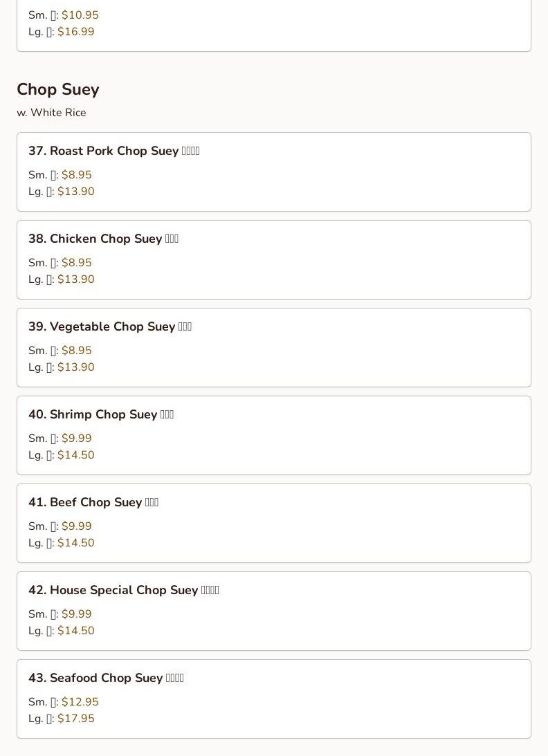Pick large Shrimp Chop Suey $14.50
The width and height of the screenshot is (548, 756).
click(75, 454)
